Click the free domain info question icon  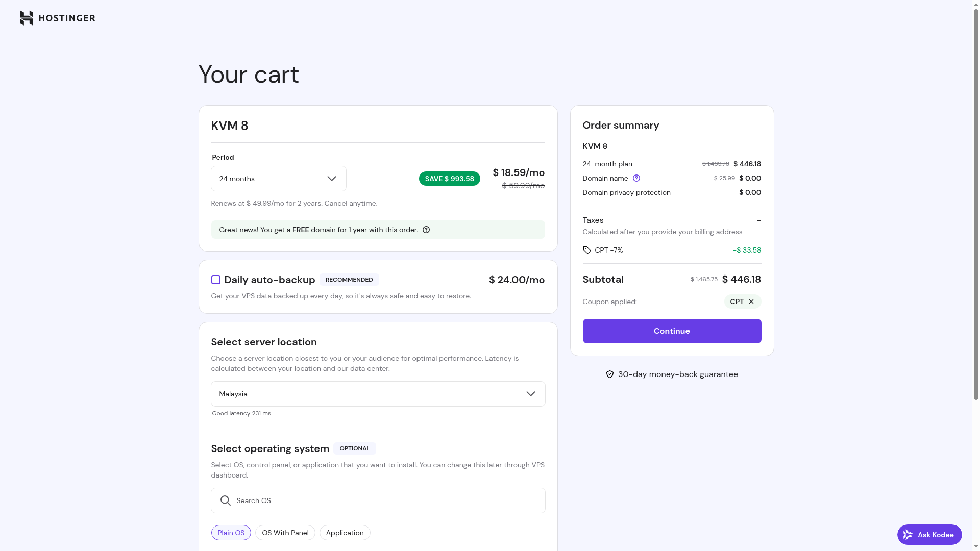[x=426, y=230]
